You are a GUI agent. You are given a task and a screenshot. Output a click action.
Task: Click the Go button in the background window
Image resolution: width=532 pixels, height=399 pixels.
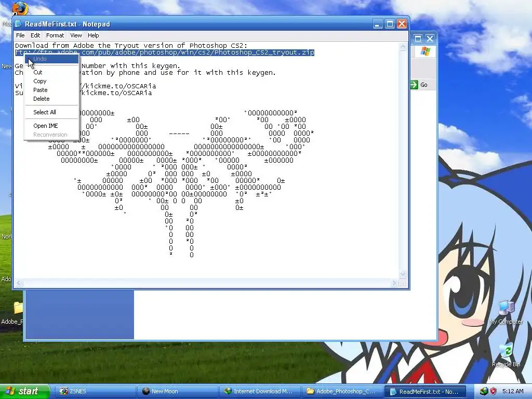[x=419, y=85]
